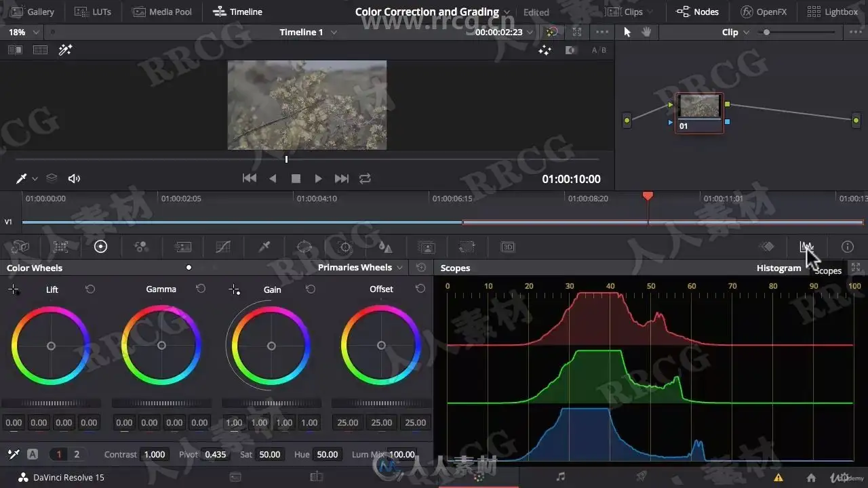Open the Information palette
Viewport: 868px width, 488px height.
tap(847, 247)
